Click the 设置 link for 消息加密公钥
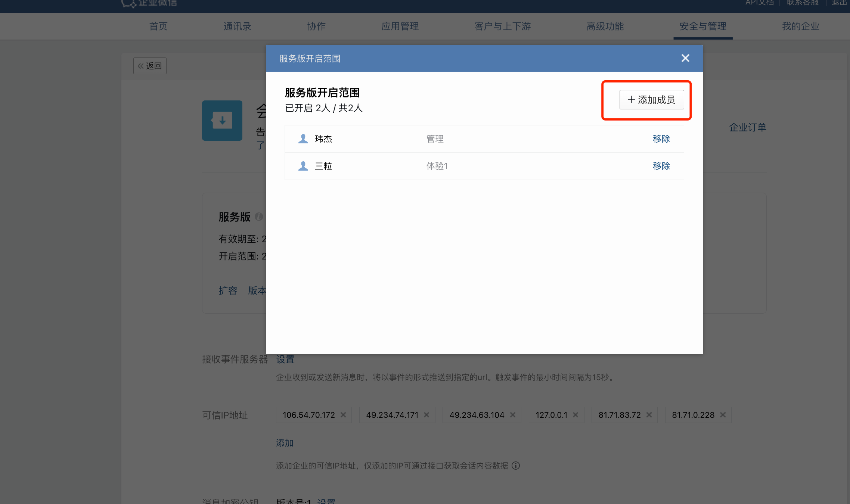Image resolution: width=850 pixels, height=504 pixels. click(x=326, y=501)
